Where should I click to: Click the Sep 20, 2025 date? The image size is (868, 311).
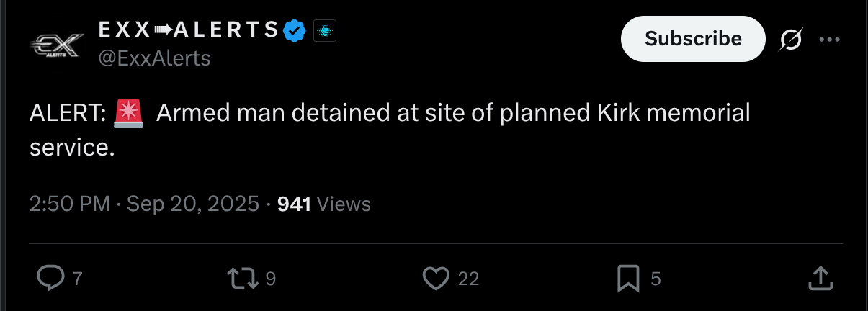click(192, 204)
